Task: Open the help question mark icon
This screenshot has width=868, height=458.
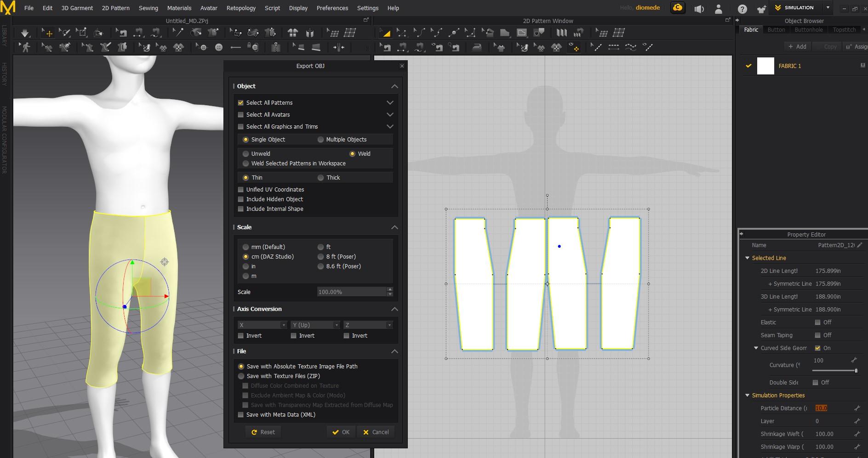Action: click(x=742, y=9)
